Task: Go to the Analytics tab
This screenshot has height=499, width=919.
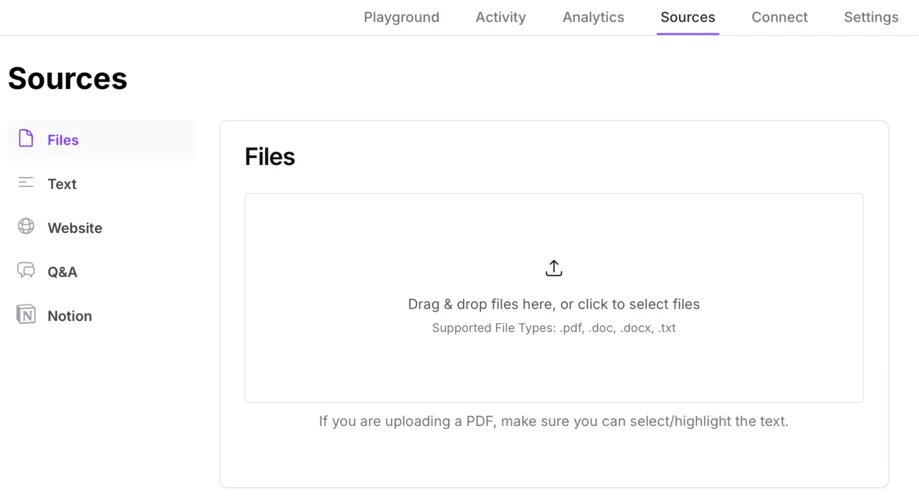Action: (593, 17)
